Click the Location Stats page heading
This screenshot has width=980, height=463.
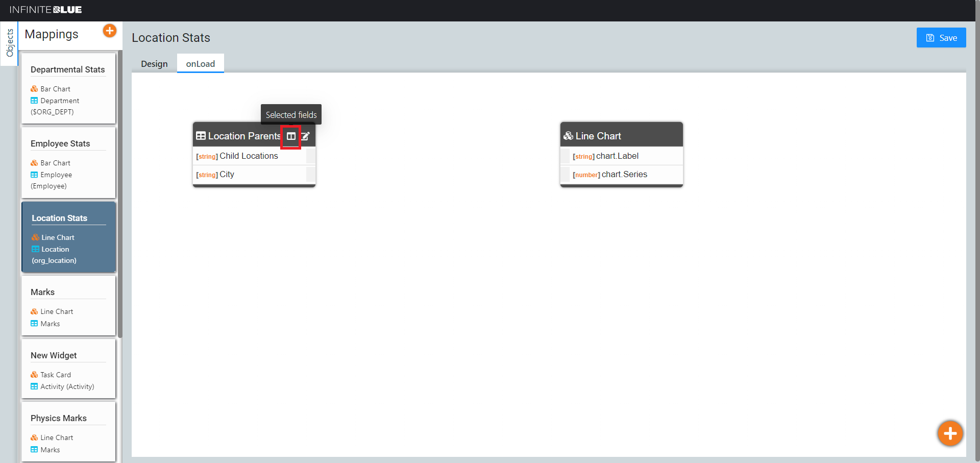(x=171, y=38)
